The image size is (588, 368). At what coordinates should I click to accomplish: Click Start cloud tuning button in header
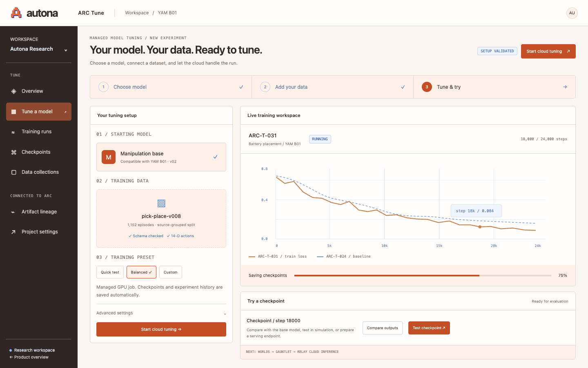click(x=548, y=52)
